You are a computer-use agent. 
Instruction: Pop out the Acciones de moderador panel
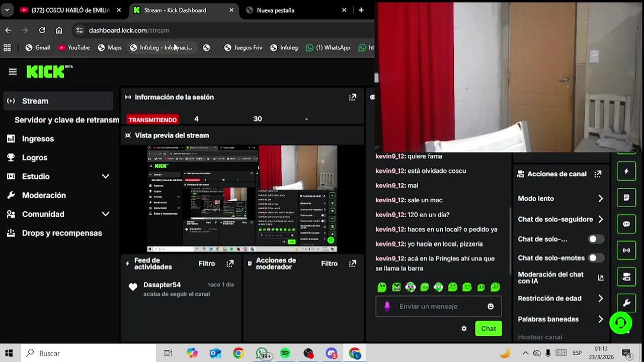tap(353, 263)
